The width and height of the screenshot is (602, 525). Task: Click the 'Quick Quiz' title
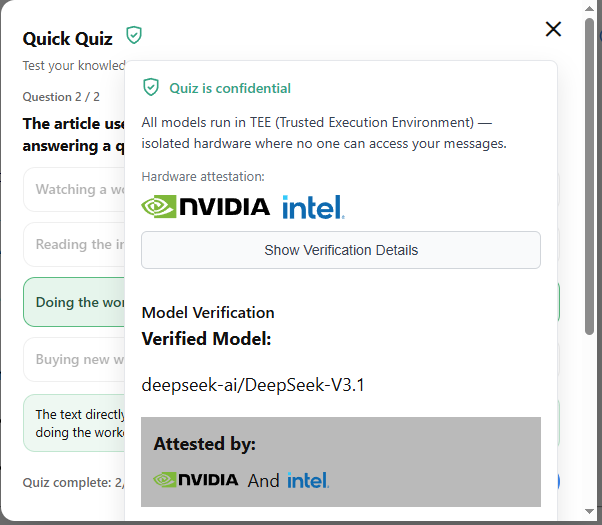coord(68,39)
